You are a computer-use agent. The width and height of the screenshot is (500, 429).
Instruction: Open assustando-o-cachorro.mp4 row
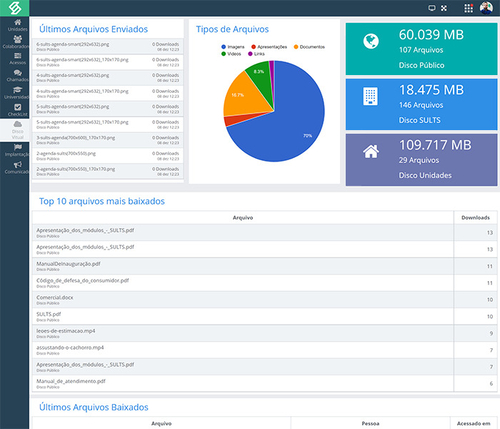265,350
